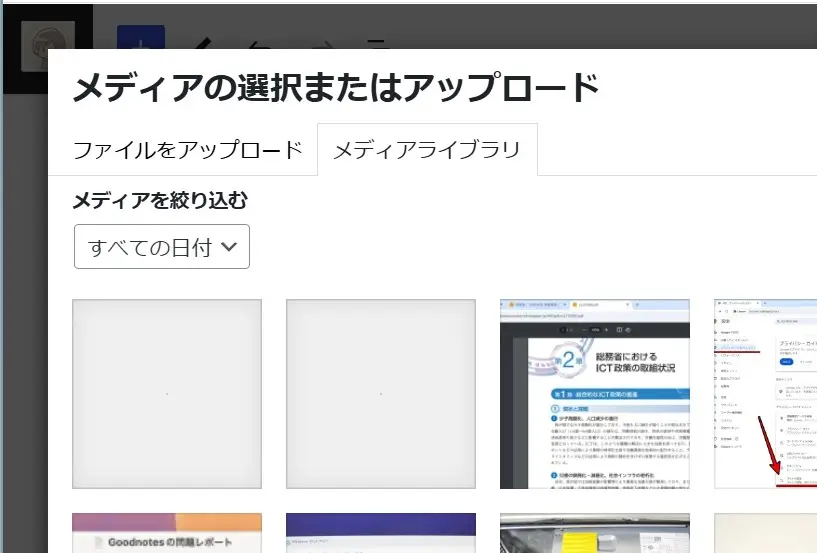Viewport: 817px width, 553px height.
Task: Pick the dark blue header screenshot thumbnail
Action: point(381,533)
